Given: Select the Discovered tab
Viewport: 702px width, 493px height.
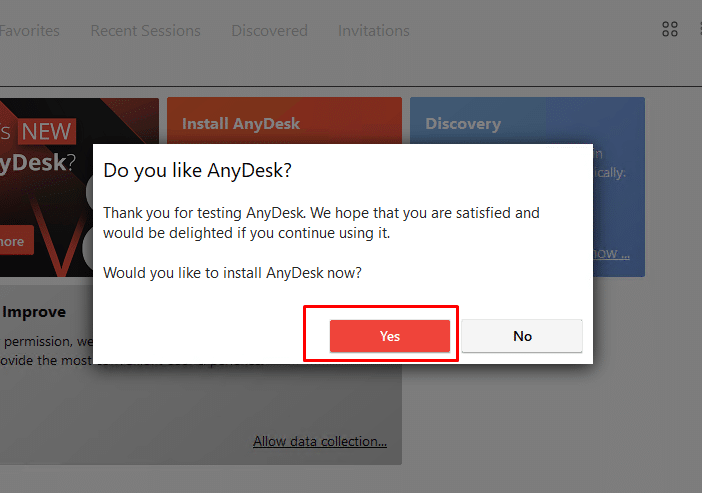Looking at the screenshot, I should [x=270, y=30].
